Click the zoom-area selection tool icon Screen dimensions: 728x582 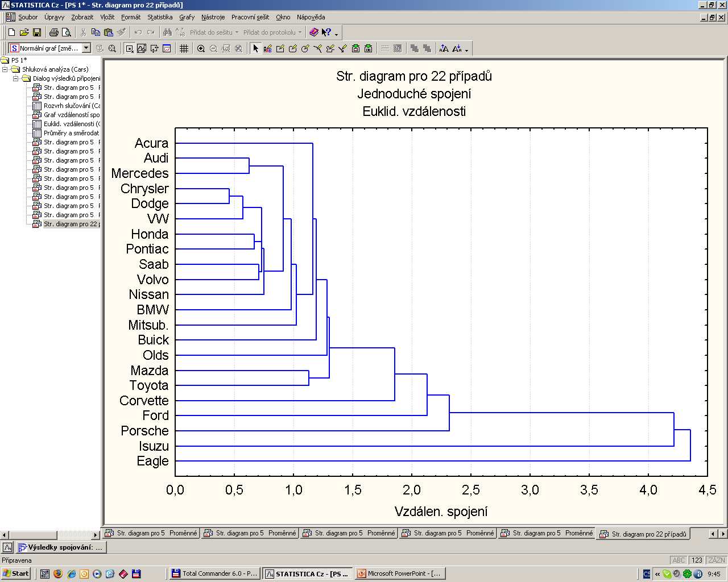(x=129, y=48)
